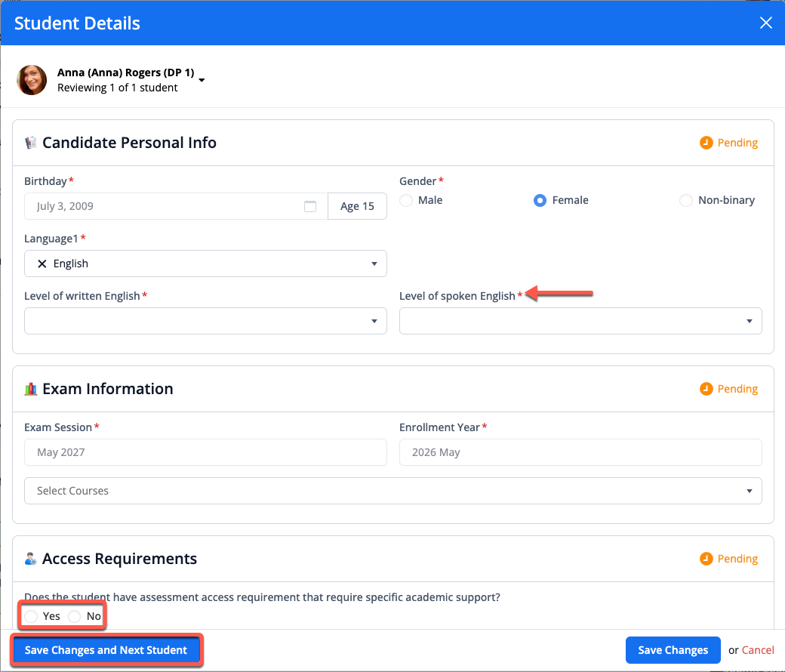This screenshot has height=672, width=785.
Task: Click Pending clock icon in Candidate Personal Info
Action: (x=706, y=143)
